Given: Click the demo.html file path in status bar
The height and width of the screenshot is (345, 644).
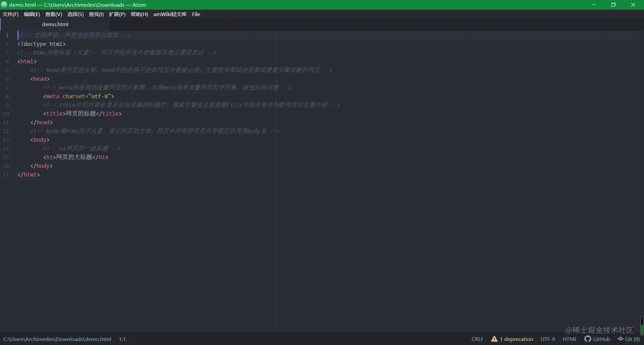Looking at the screenshot, I should point(57,339).
